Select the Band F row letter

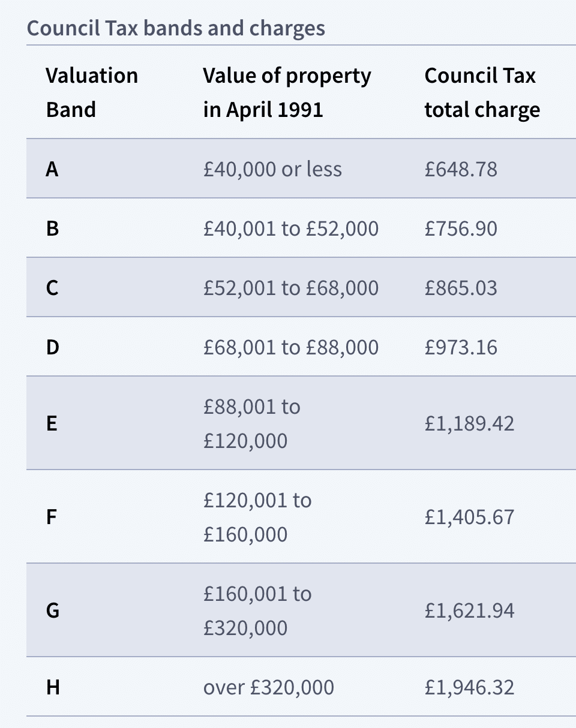click(x=52, y=518)
